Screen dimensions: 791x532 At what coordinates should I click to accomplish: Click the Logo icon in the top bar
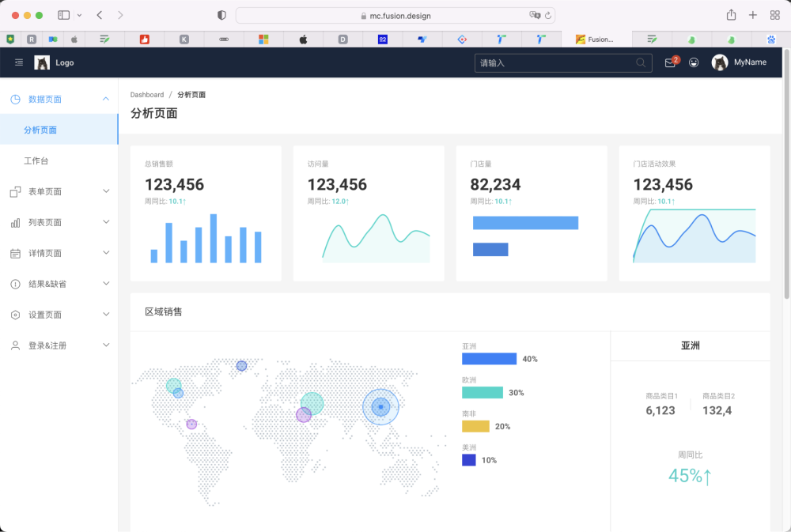(x=43, y=62)
